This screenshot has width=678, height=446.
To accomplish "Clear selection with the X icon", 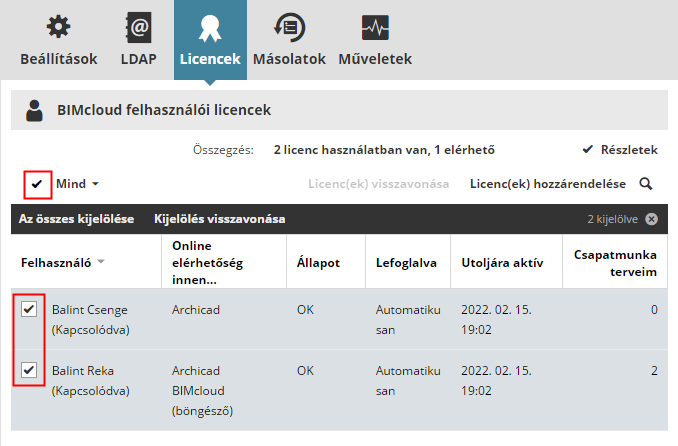I will pos(651,219).
